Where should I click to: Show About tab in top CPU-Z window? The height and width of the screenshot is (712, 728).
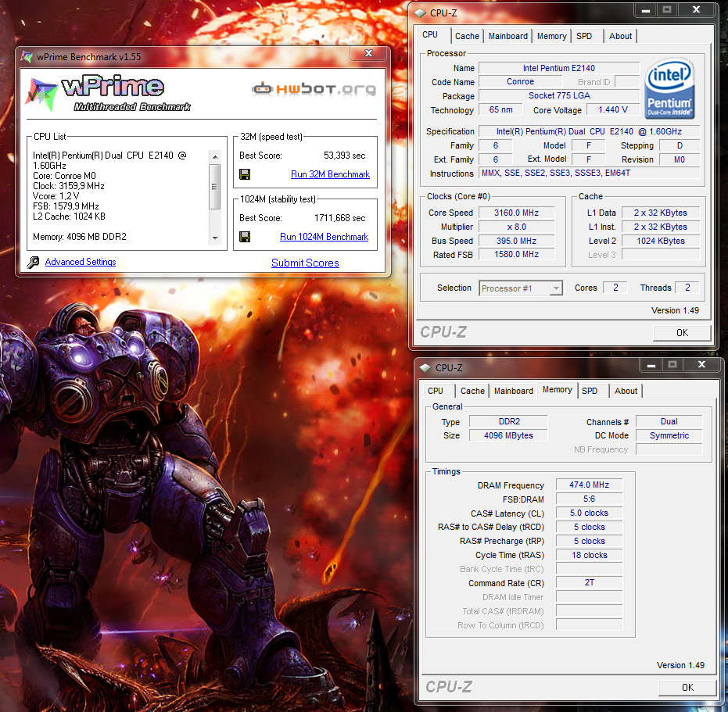pos(620,36)
